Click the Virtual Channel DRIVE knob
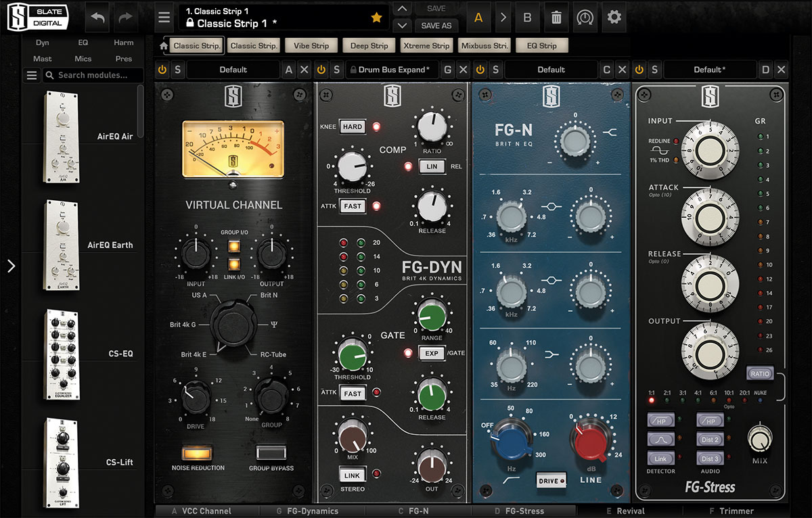 pos(196,398)
